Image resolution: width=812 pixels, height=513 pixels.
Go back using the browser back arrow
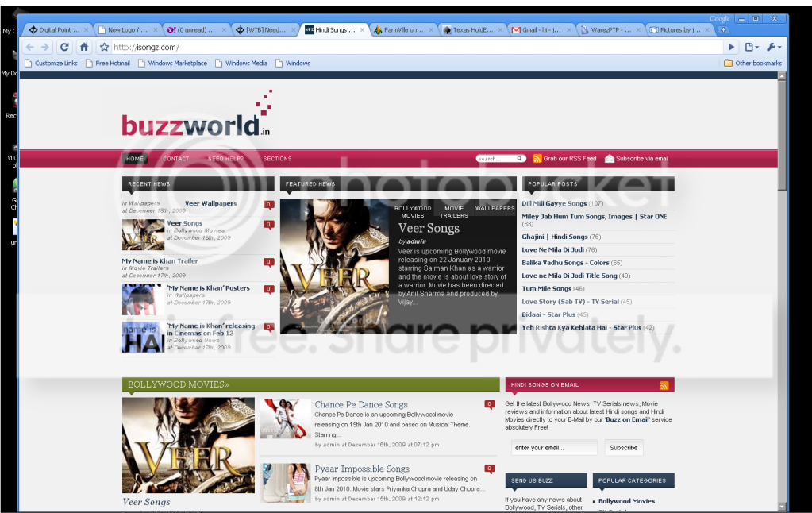30,47
